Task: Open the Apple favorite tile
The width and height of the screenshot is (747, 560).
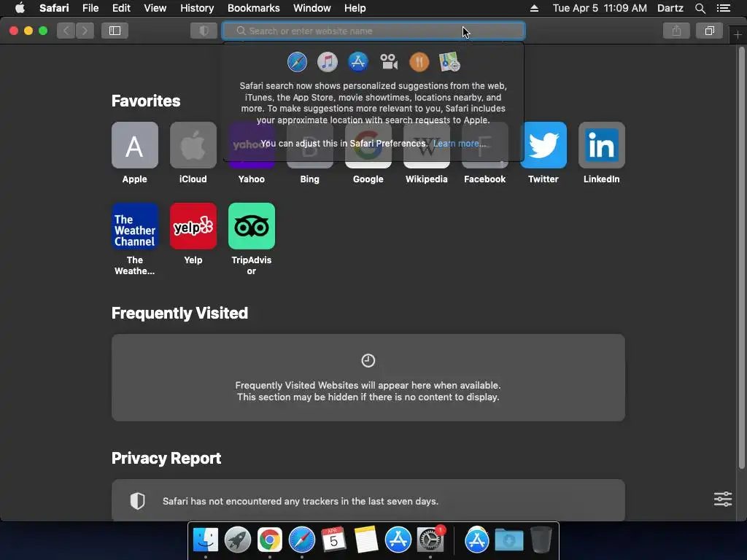Action: [135, 145]
